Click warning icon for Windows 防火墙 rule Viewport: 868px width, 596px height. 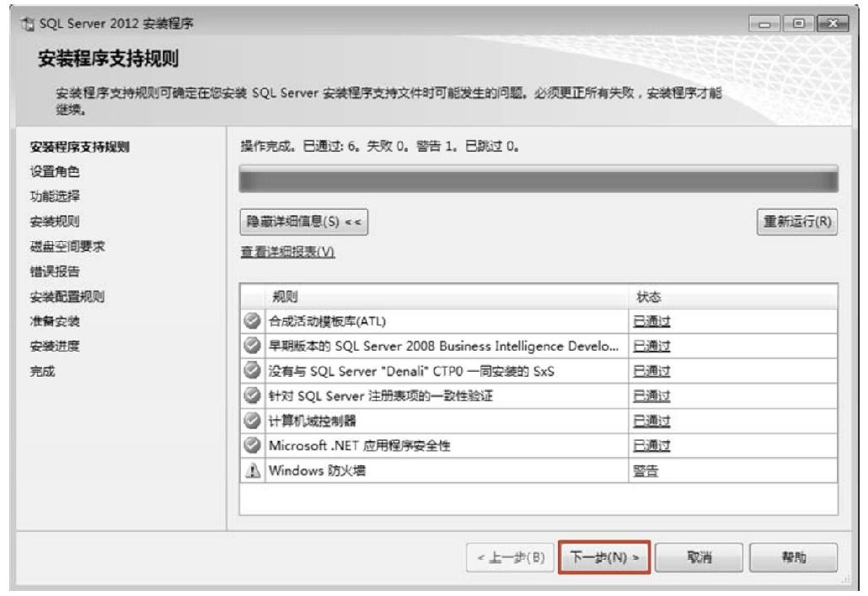click(253, 470)
